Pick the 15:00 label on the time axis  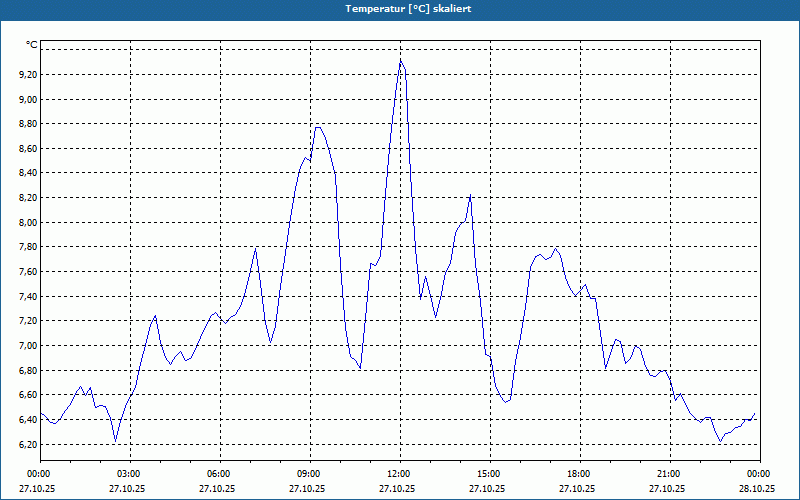488,474
